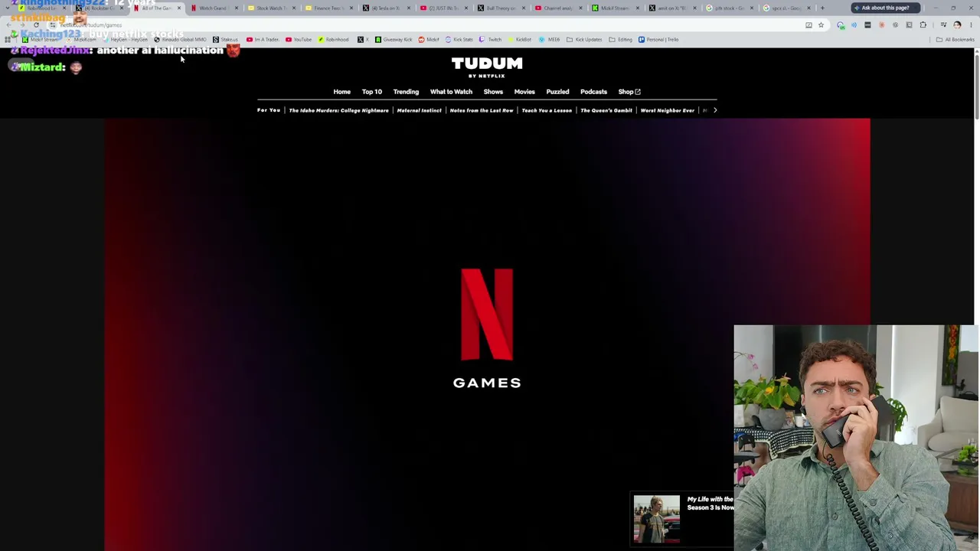980x551 pixels.
Task: Open the Stake.us bookmark
Action: [225, 40]
